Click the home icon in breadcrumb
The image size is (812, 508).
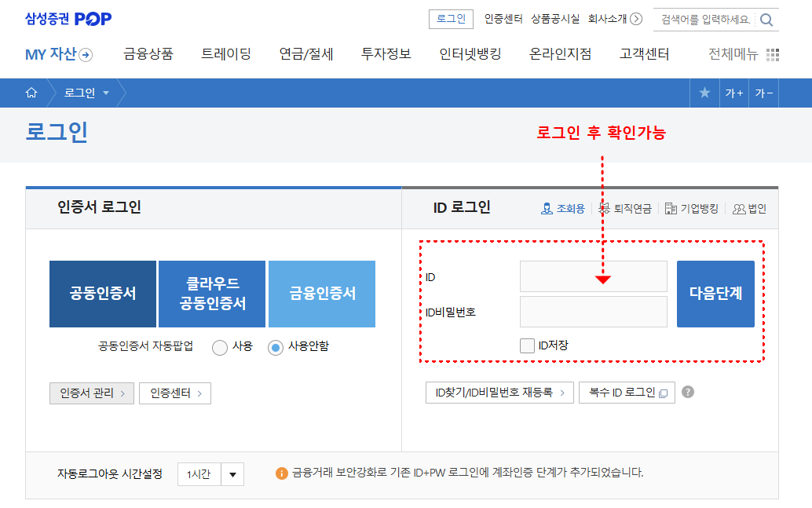click(x=31, y=93)
